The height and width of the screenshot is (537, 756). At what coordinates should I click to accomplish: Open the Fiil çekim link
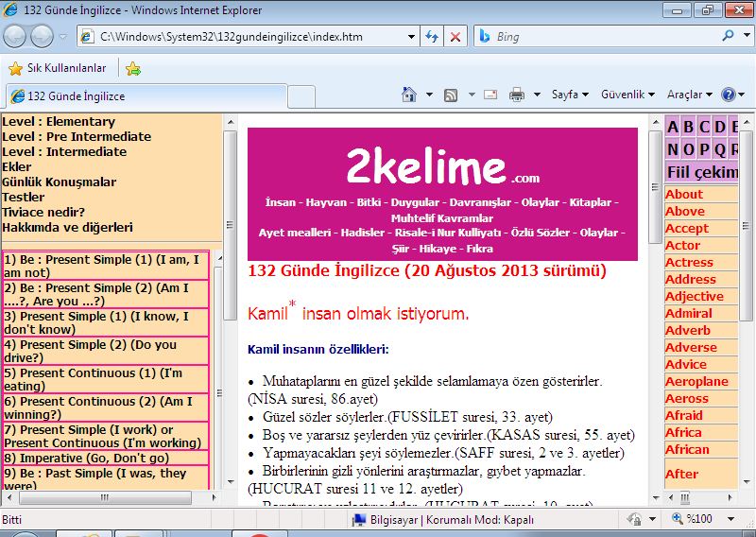[x=702, y=172]
